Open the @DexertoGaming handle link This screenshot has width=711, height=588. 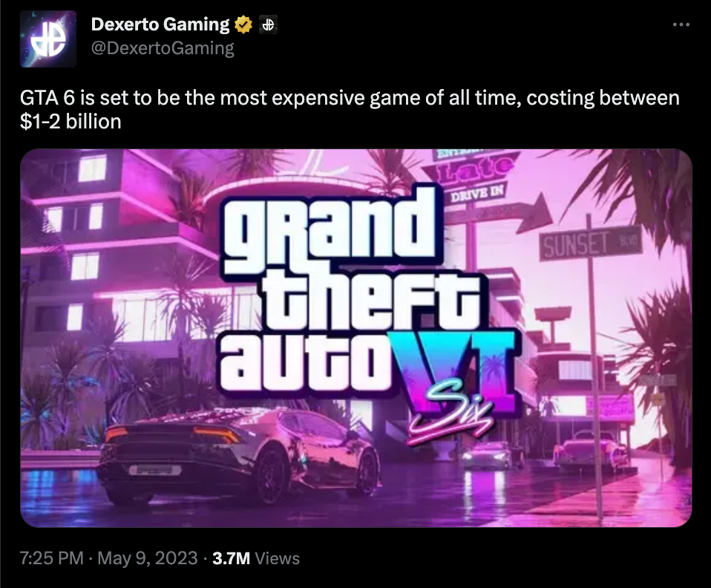163,48
